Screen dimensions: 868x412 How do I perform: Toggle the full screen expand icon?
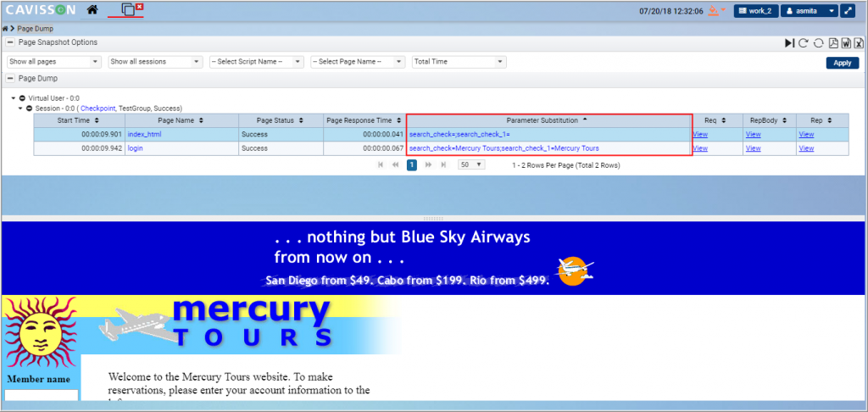click(848, 10)
